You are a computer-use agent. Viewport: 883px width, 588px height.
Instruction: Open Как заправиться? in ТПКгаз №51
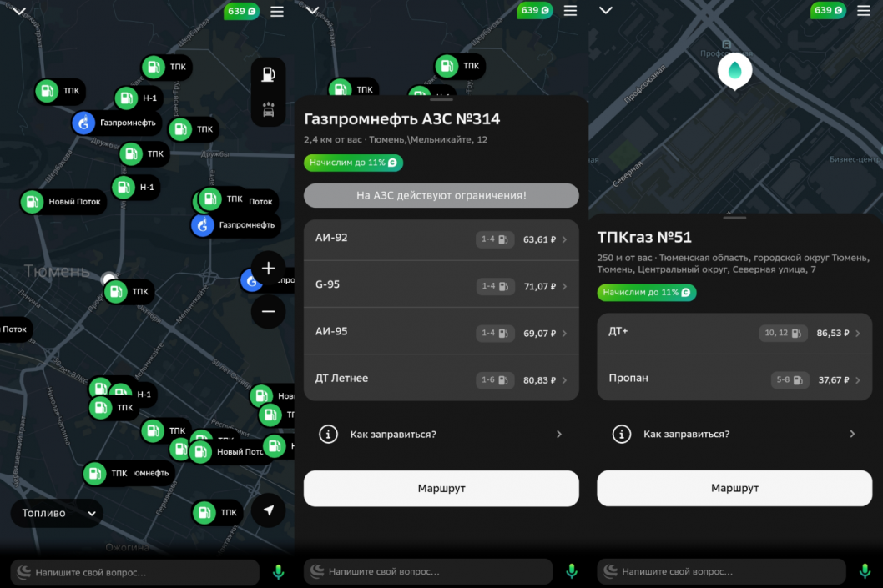click(734, 434)
